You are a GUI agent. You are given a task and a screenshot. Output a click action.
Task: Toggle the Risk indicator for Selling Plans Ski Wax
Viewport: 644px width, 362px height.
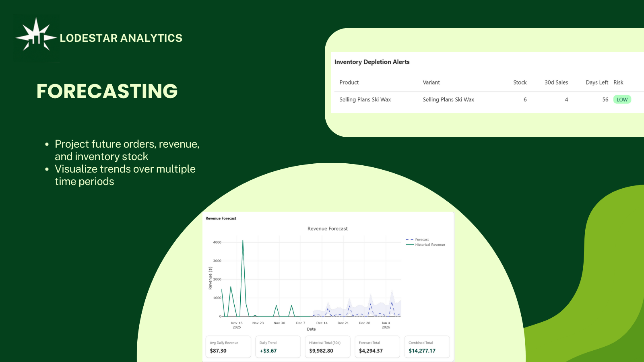pos(622,99)
